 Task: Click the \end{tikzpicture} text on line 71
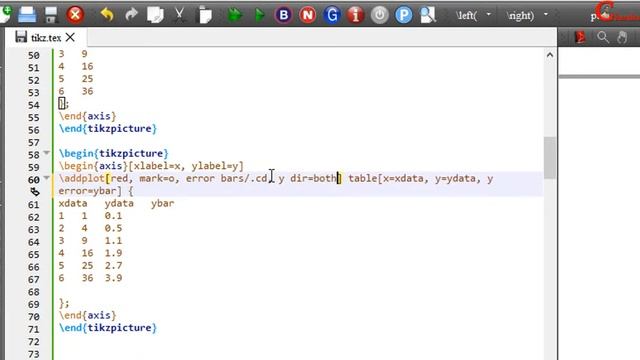(x=108, y=328)
